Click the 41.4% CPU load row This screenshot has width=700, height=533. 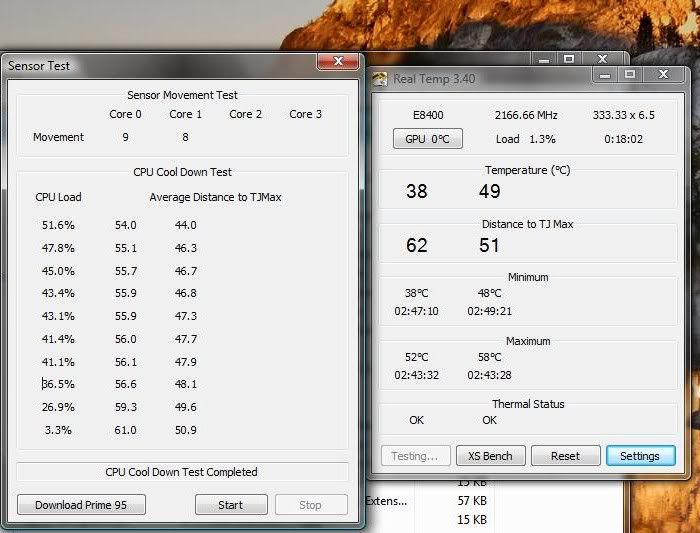click(58, 339)
